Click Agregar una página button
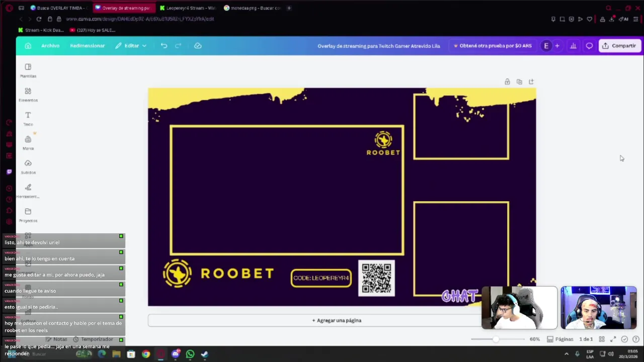Screen dimensions: 644x362 click(x=337, y=320)
